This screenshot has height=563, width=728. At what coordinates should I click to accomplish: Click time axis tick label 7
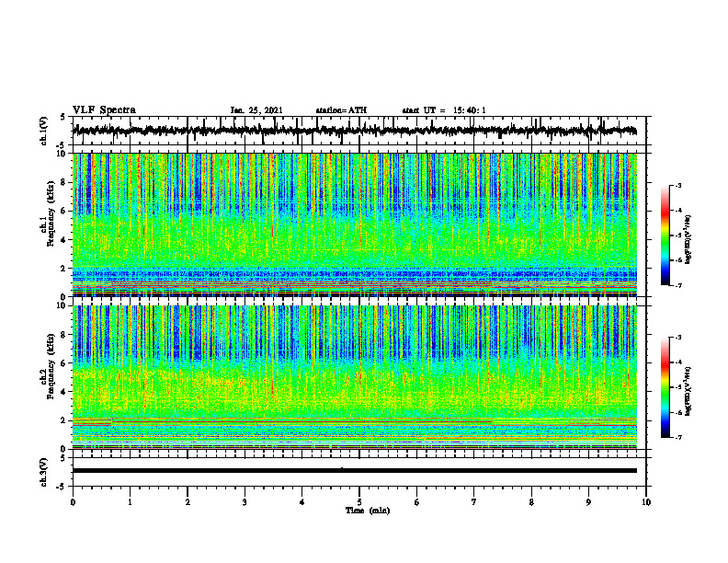pyautogui.click(x=474, y=502)
